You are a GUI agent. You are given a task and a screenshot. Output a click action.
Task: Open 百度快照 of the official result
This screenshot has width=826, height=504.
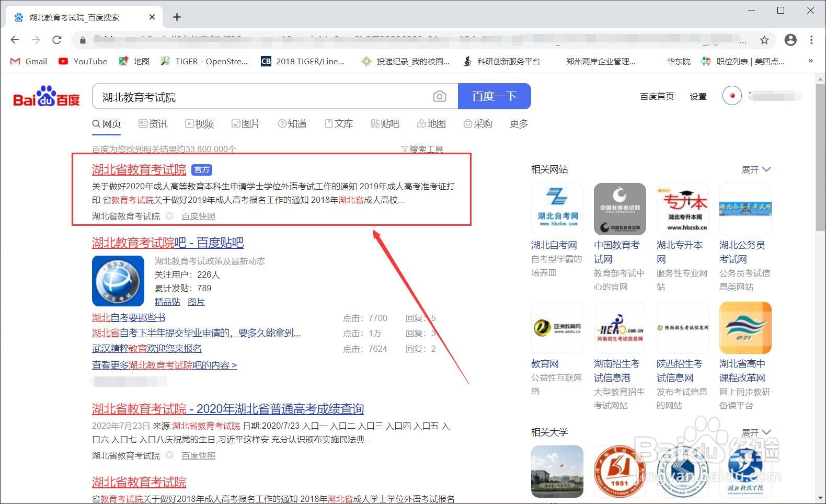198,216
